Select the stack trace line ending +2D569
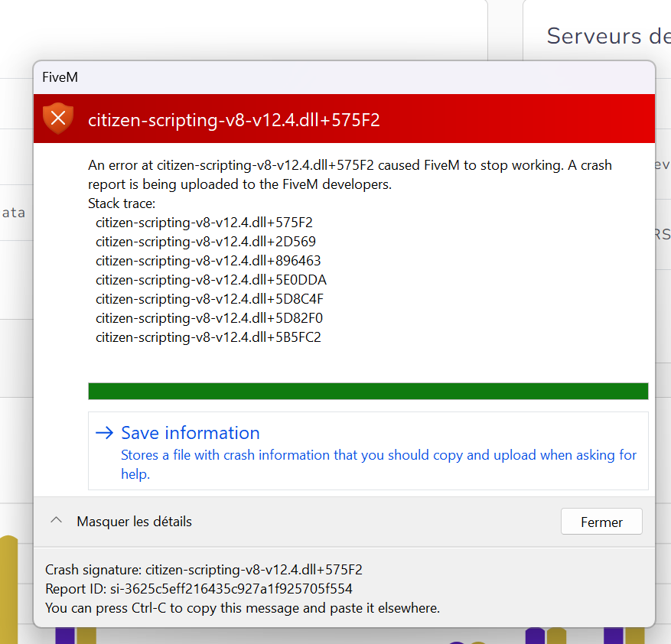This screenshot has width=671, height=644. point(206,242)
